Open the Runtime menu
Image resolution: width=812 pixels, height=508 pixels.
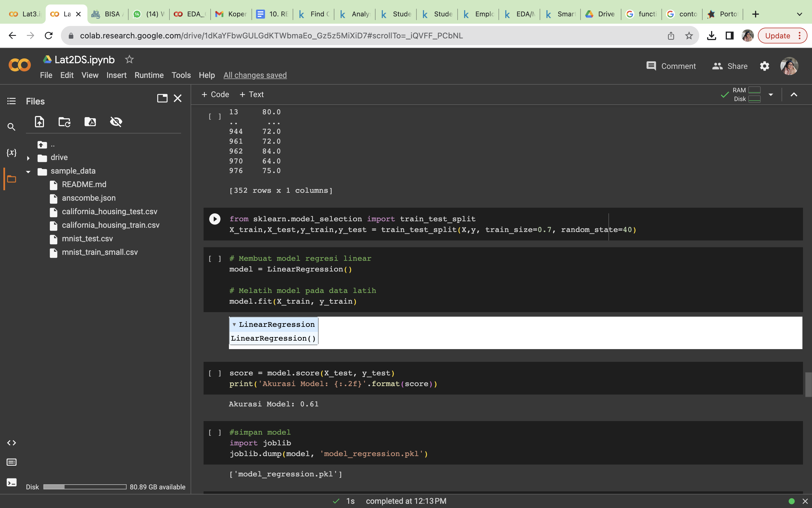[x=149, y=75]
